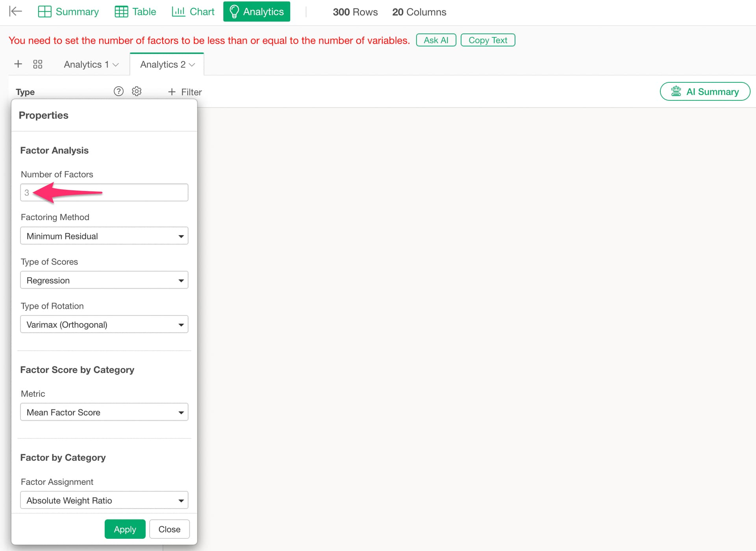Add a Filter
Image resolution: width=756 pixels, height=551 pixels.
[185, 92]
